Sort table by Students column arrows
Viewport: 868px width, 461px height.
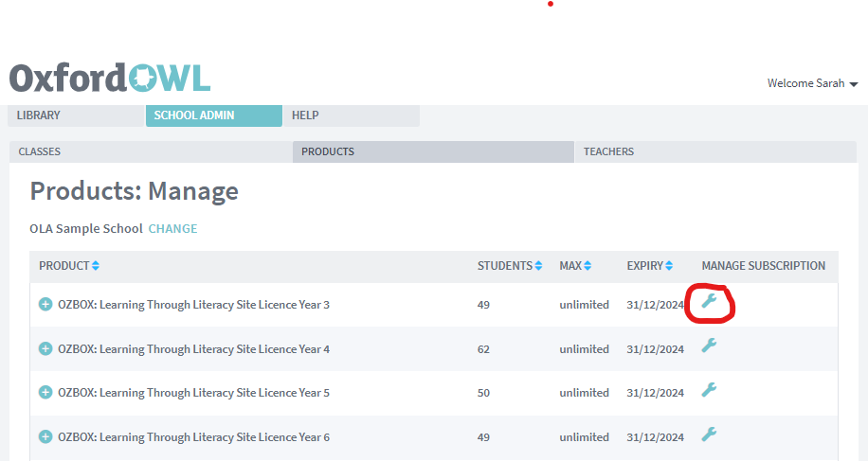point(538,266)
